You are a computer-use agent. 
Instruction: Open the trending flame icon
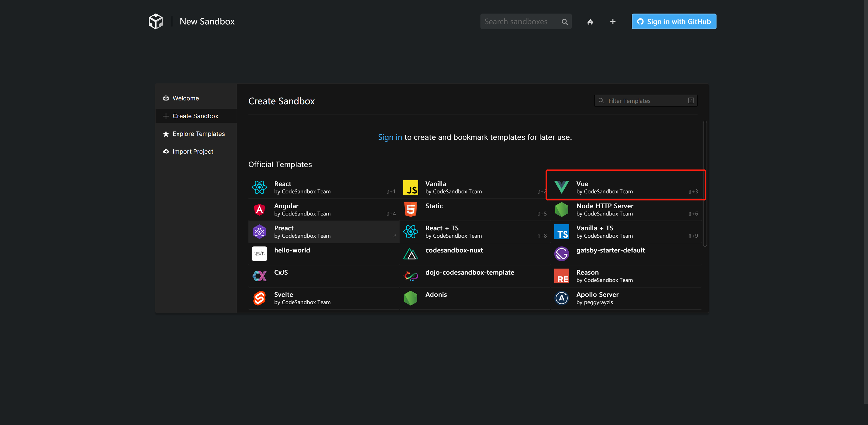(x=590, y=22)
